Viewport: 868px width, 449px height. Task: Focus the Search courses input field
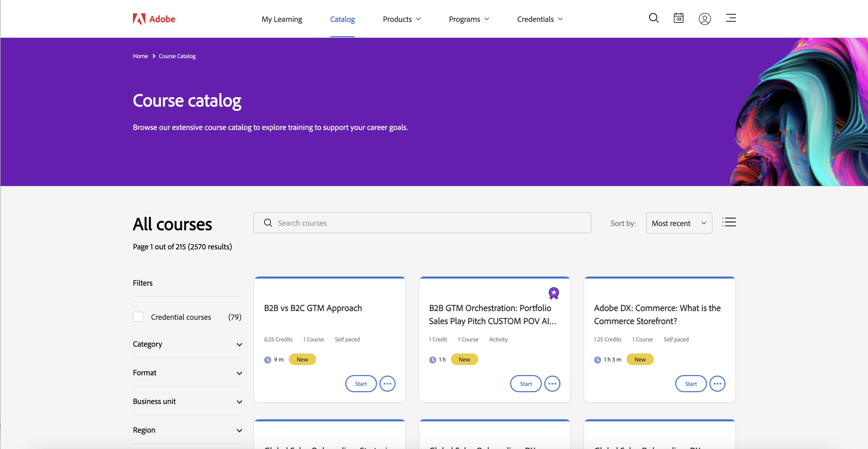click(x=422, y=223)
